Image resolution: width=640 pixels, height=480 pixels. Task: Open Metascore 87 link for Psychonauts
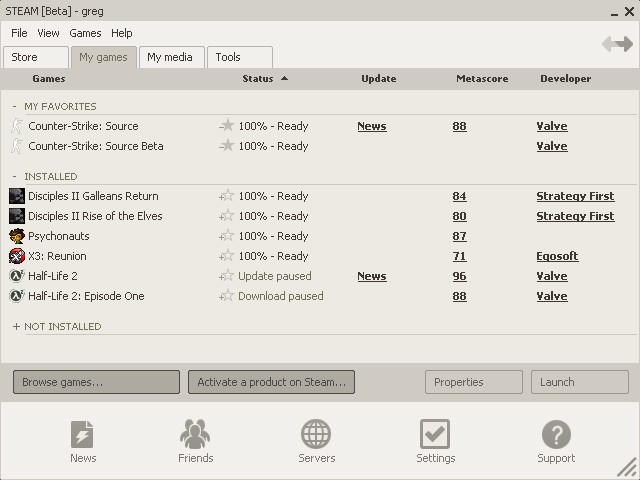click(x=459, y=236)
